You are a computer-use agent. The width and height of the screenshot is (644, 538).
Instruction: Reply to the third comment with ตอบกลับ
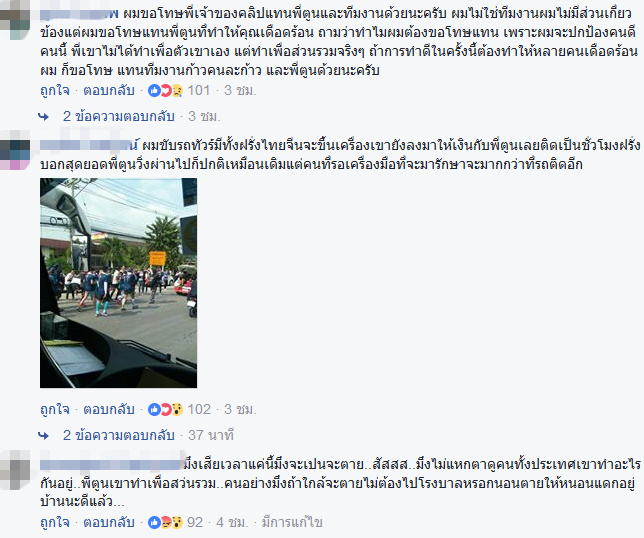click(109, 522)
